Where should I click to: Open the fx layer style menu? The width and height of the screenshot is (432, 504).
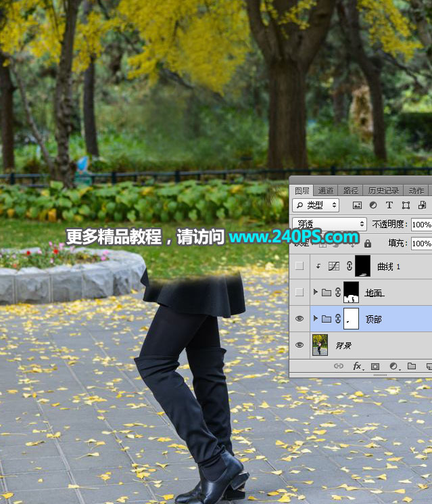(358, 366)
